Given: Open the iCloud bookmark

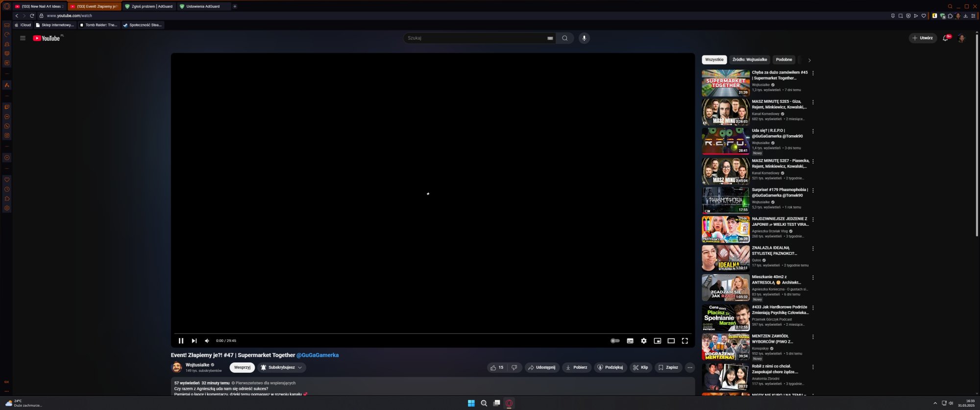Looking at the screenshot, I should (x=23, y=25).
